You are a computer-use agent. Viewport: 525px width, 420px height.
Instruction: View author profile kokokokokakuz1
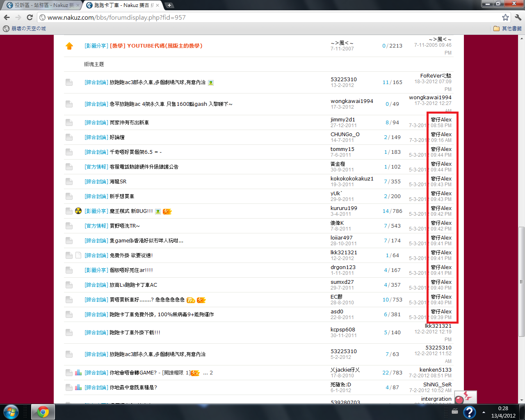click(x=352, y=178)
